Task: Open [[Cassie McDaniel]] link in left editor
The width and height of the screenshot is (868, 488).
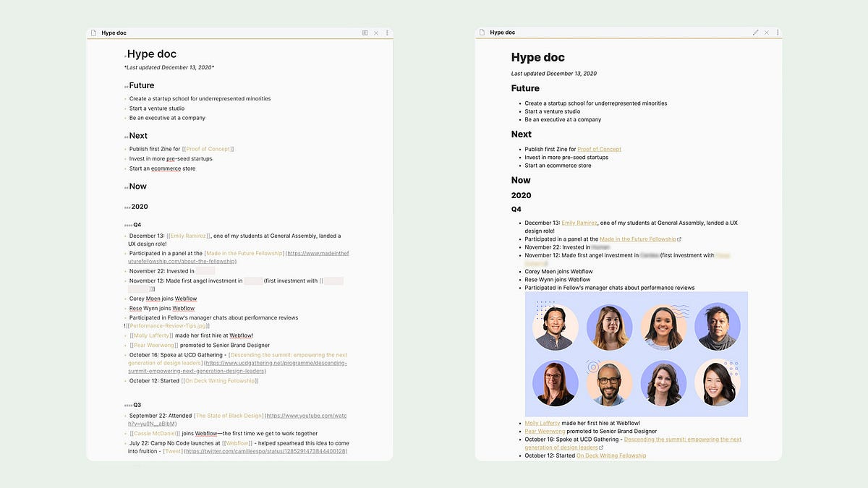Action: 155,433
